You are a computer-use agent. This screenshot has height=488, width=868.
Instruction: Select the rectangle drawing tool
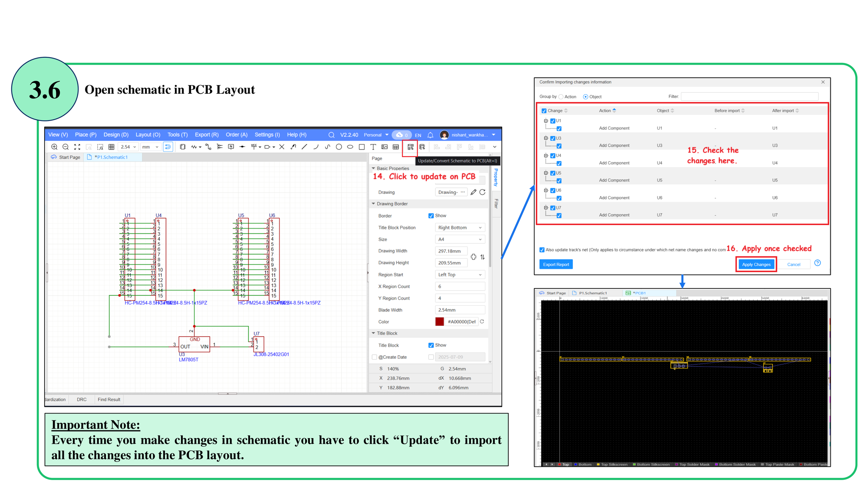tap(362, 147)
